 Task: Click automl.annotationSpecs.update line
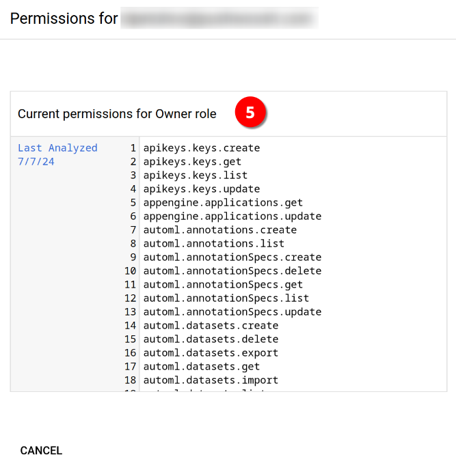point(232,312)
